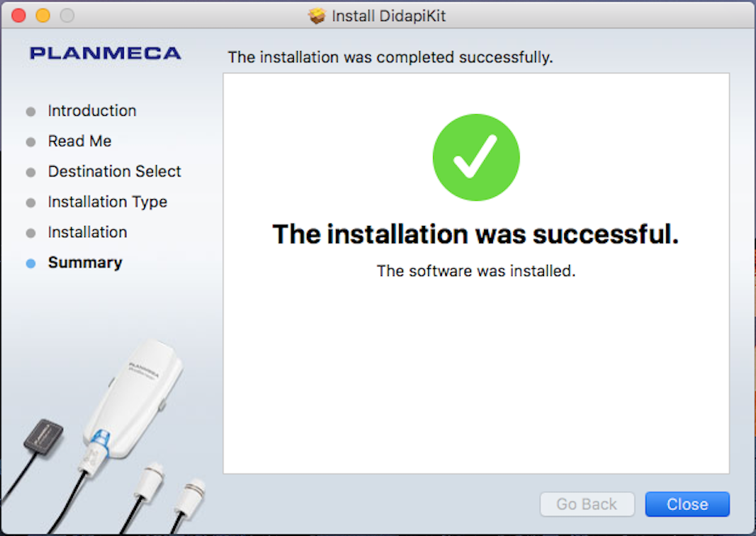Close the window with the red button
The image size is (756, 536).
tap(19, 15)
